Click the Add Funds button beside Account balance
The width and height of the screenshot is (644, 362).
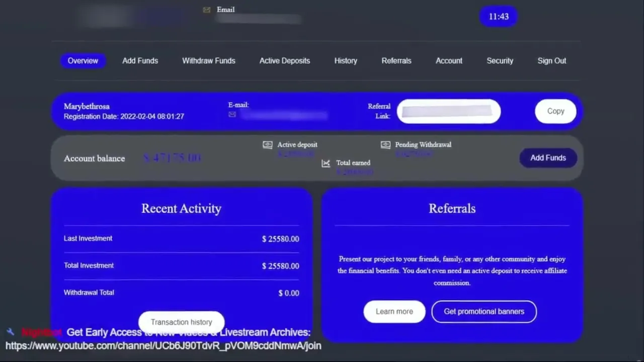point(548,158)
